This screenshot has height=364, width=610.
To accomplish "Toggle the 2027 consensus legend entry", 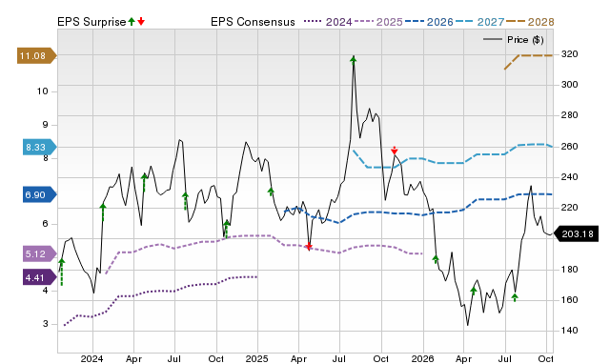I will click(479, 22).
